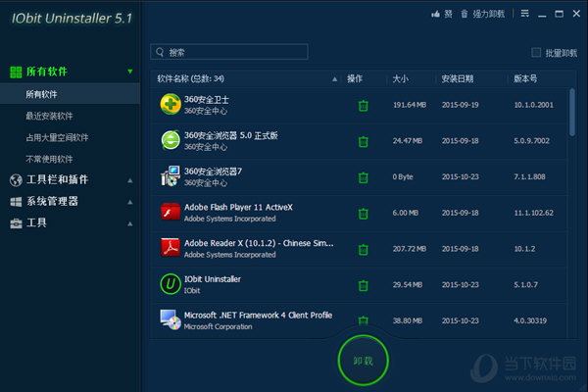Viewport: 588px width, 392px height.
Task: Click the 207.72 MB size value
Action: pos(410,249)
